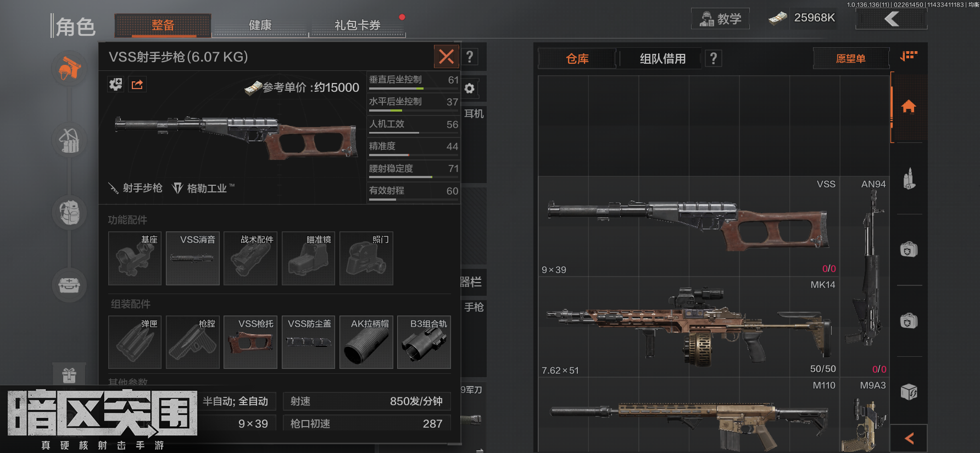Click the 格勒工业 manufacturer label
Screen dimensions: 980x453
(x=204, y=188)
